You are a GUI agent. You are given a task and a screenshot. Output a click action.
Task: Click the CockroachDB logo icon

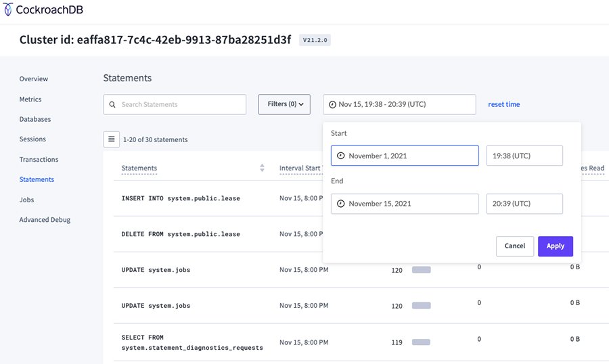coord(8,11)
